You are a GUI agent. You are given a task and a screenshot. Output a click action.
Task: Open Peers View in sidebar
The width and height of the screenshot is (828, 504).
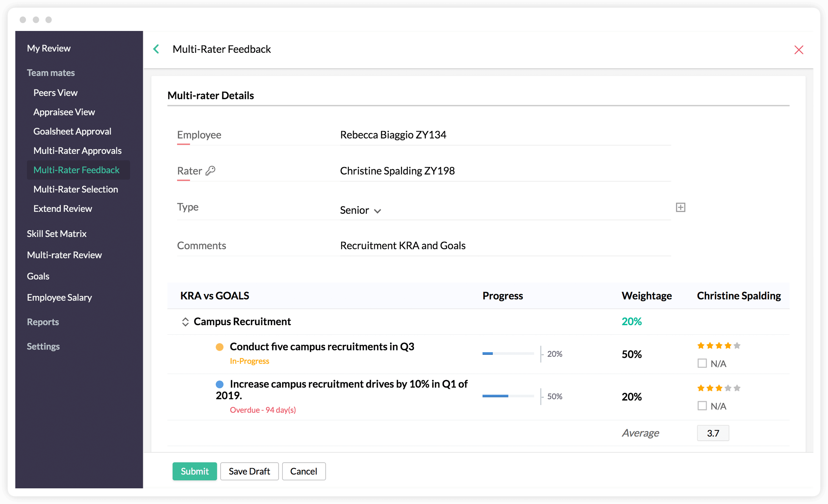point(55,92)
